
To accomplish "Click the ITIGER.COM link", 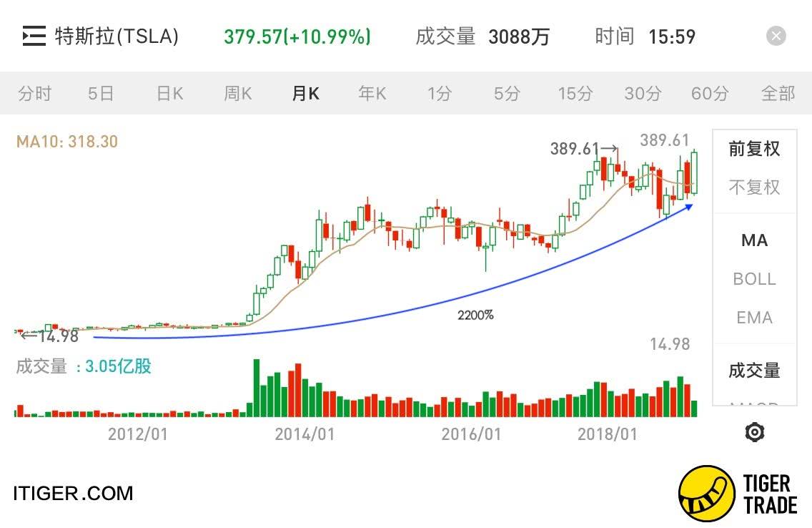I will 74,493.
